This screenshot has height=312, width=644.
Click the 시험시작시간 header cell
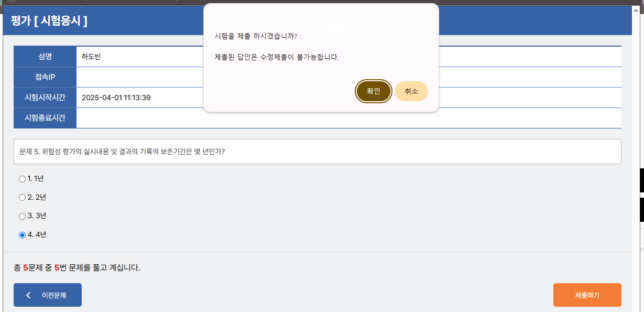(45, 98)
